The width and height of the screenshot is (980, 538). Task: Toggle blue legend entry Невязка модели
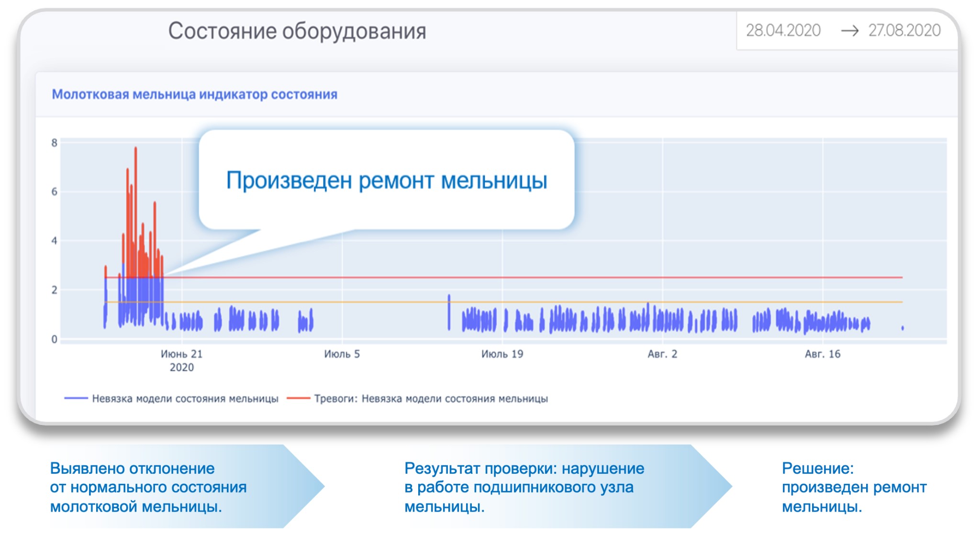tap(185, 398)
